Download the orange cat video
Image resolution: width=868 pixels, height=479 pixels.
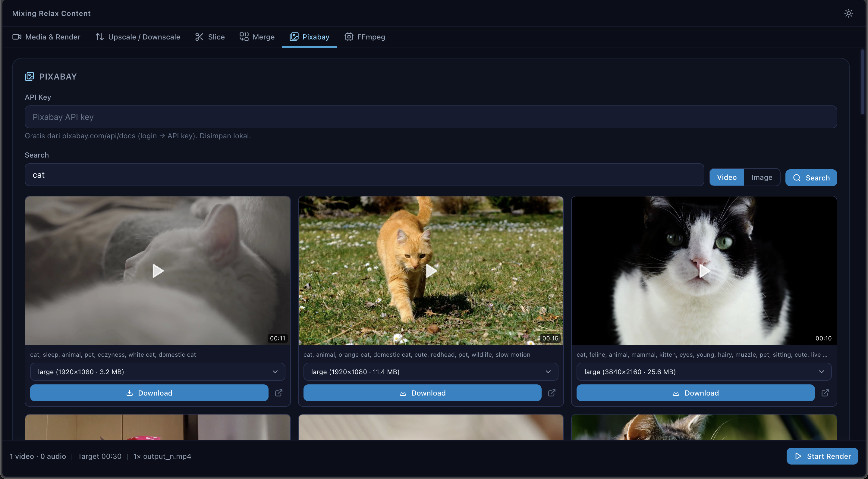[423, 393]
